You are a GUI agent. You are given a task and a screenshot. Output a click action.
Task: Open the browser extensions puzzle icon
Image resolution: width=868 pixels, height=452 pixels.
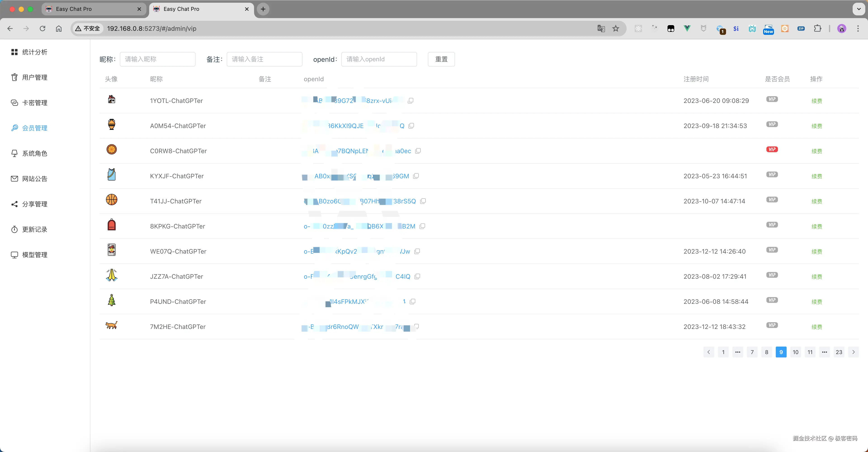point(817,29)
